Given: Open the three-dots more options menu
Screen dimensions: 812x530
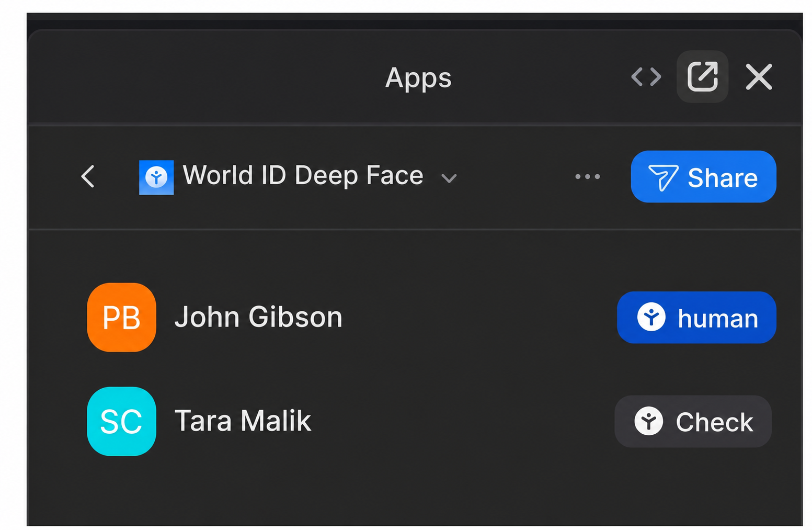Looking at the screenshot, I should (x=588, y=177).
